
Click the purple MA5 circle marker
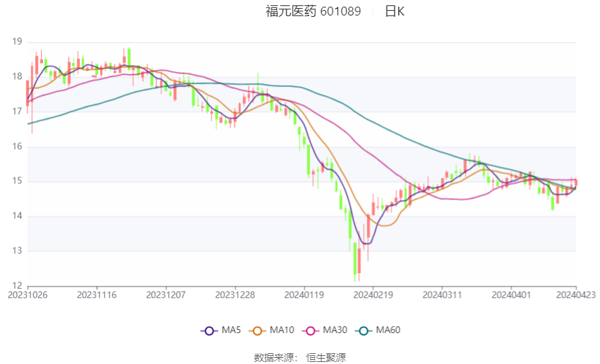(209, 330)
